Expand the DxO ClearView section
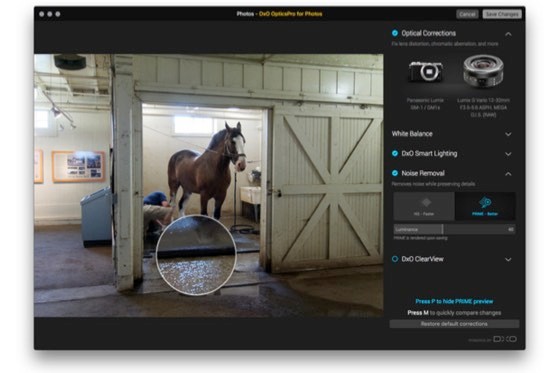Viewport: 560px width, 373px height. point(508,260)
